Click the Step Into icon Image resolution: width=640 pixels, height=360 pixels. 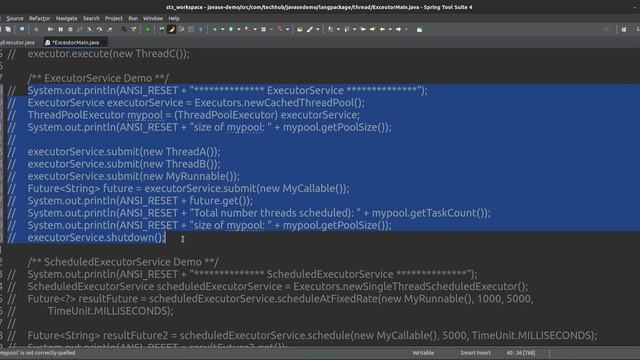(x=89, y=29)
